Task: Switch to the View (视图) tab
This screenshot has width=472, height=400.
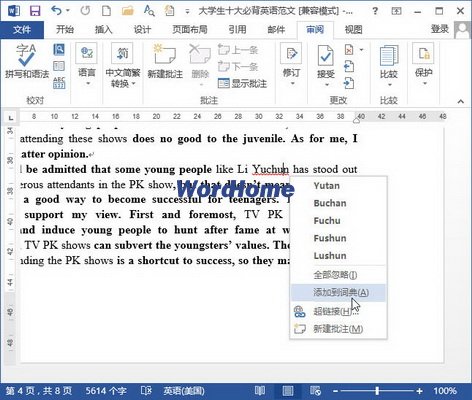Action: (353, 30)
